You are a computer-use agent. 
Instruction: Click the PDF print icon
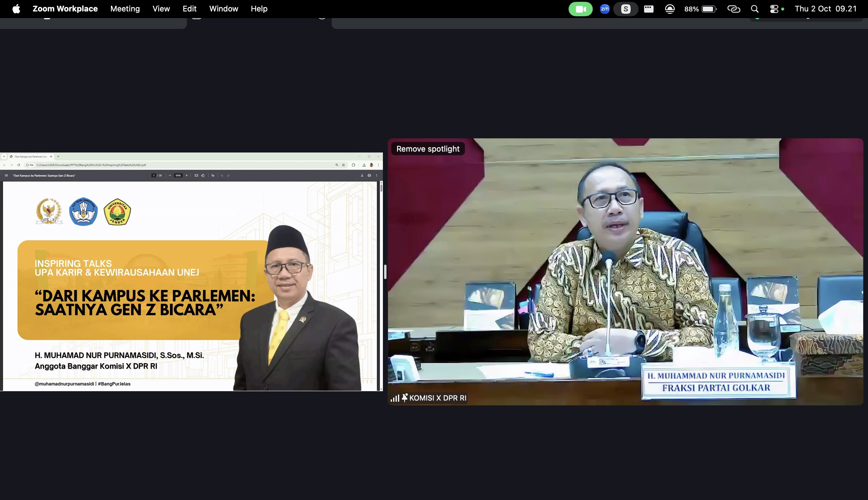point(369,175)
